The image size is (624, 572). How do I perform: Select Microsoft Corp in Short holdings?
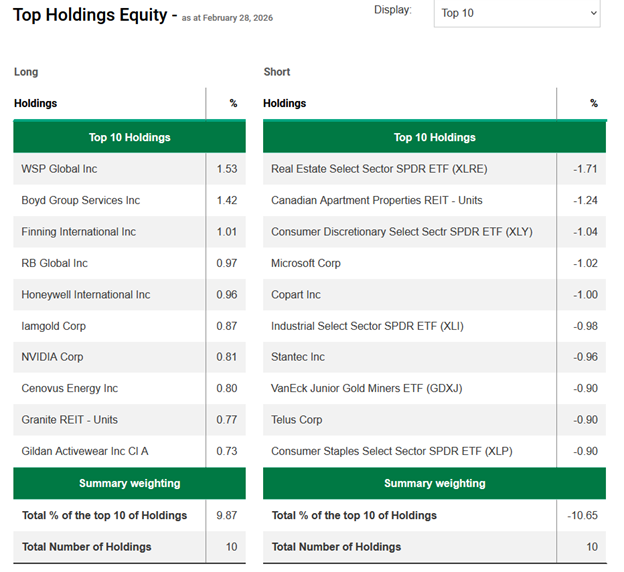click(306, 263)
